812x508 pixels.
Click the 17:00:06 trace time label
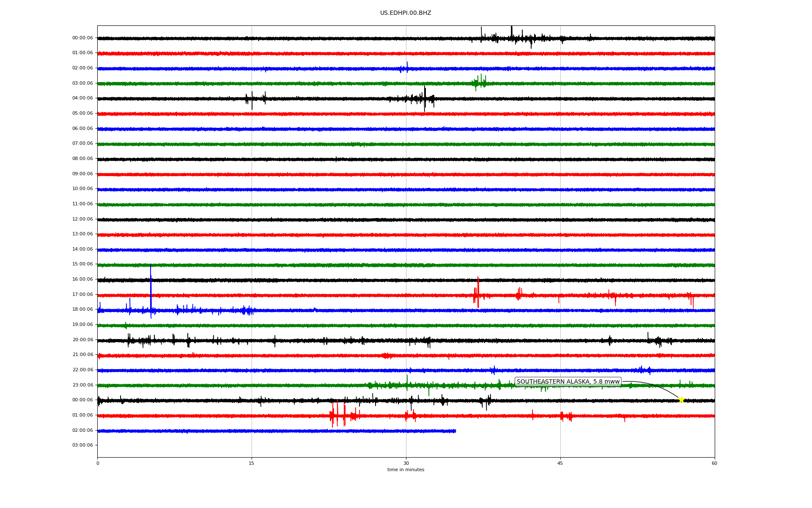pyautogui.click(x=82, y=295)
